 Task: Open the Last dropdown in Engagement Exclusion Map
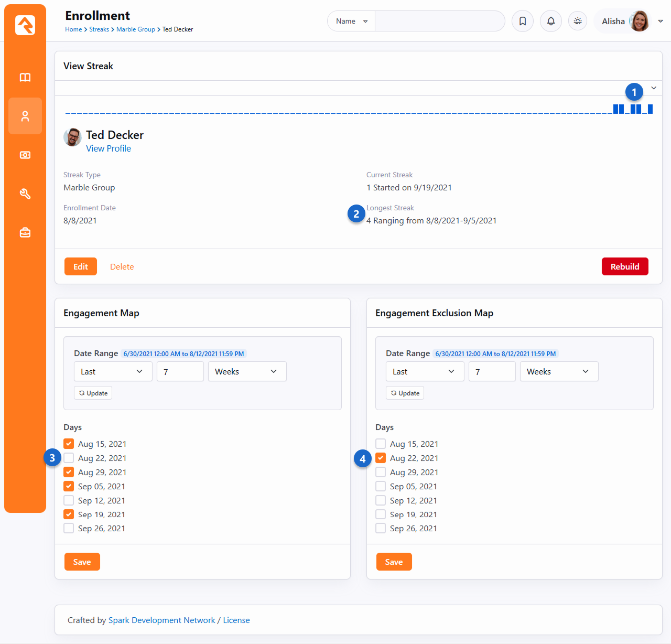[x=425, y=371]
